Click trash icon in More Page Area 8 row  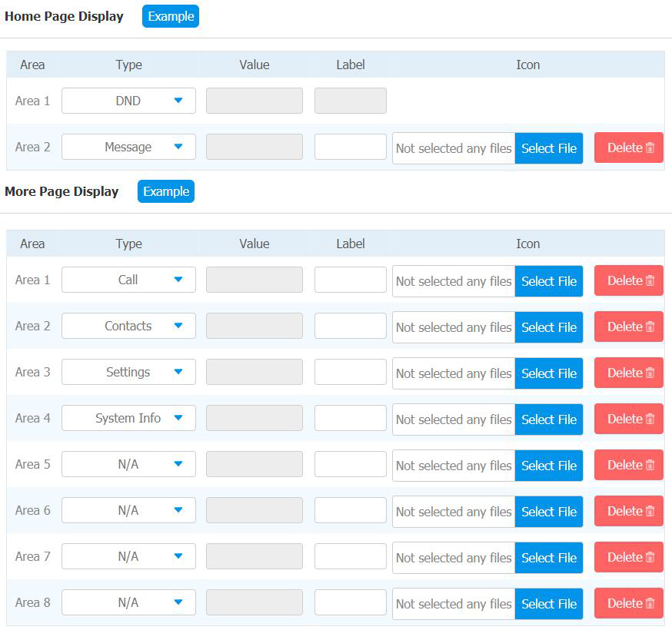[x=650, y=603]
